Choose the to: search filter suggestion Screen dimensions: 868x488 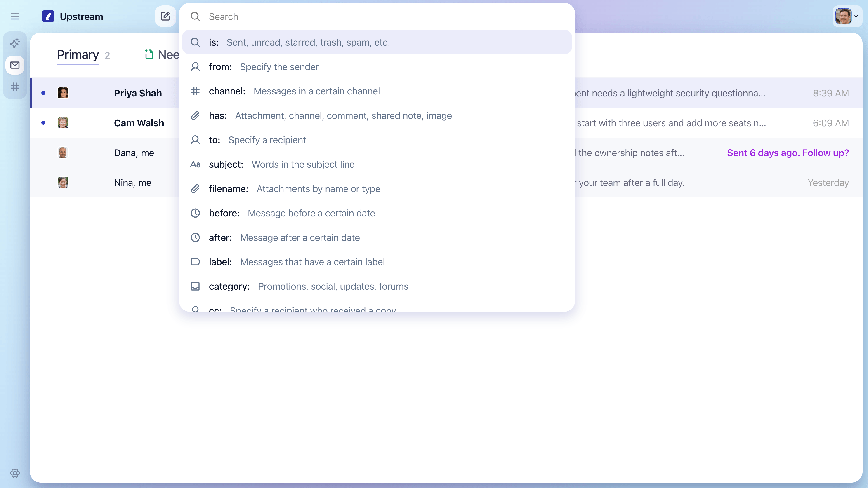(x=377, y=140)
